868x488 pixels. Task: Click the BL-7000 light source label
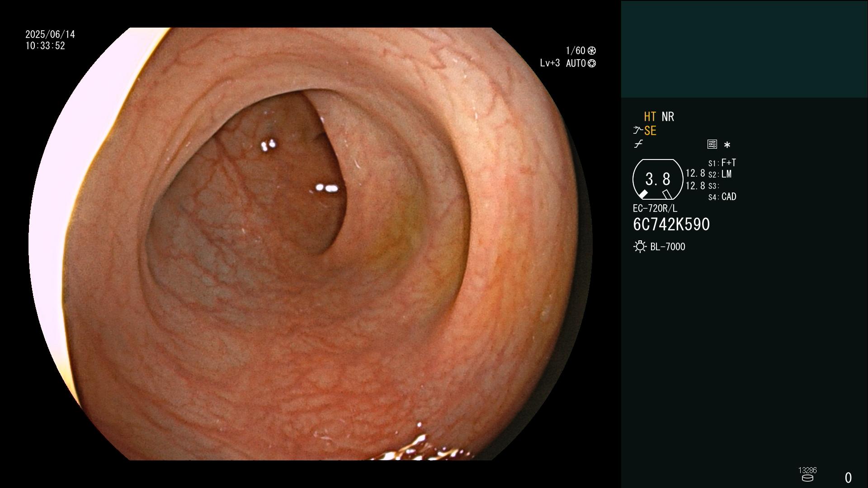[x=668, y=247]
